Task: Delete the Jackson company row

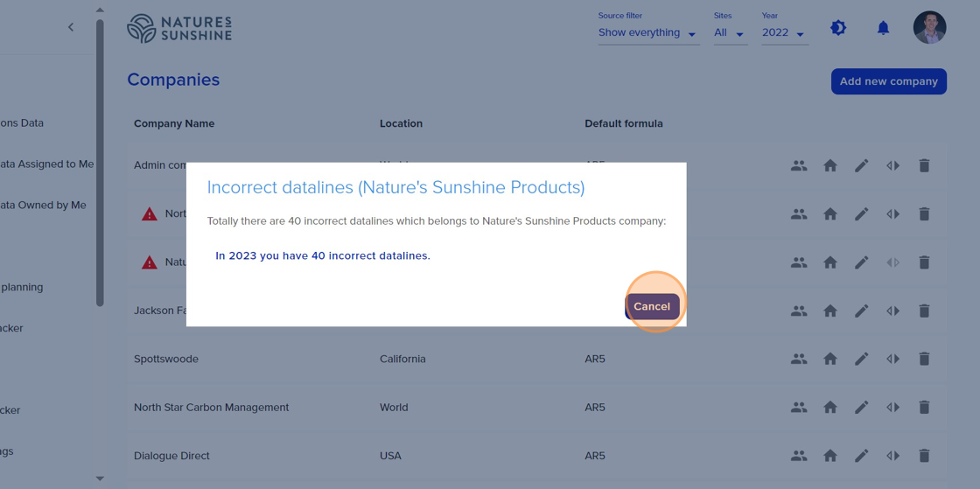Action: click(x=924, y=311)
